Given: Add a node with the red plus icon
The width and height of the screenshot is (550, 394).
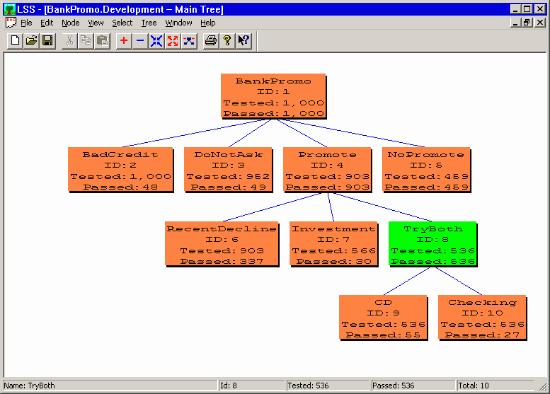Looking at the screenshot, I should (124, 41).
